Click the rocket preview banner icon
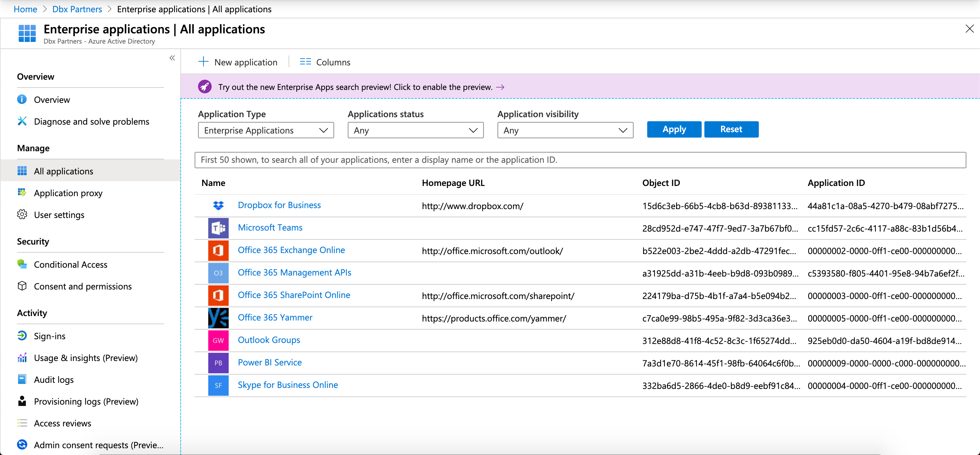980x455 pixels. (205, 87)
